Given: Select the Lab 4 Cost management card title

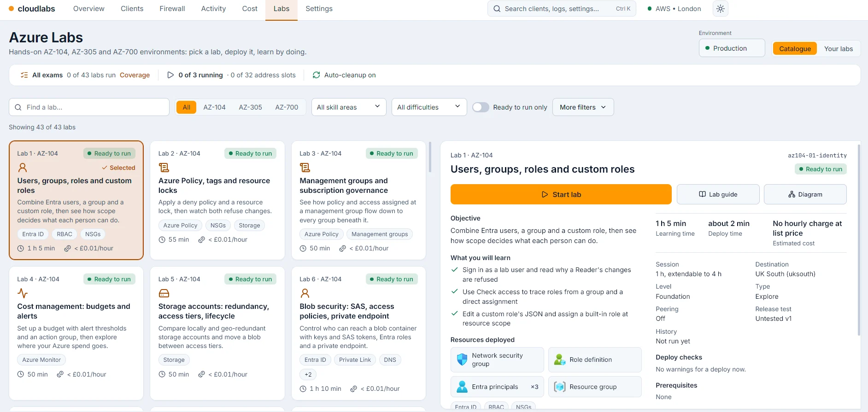Looking at the screenshot, I should (x=74, y=311).
